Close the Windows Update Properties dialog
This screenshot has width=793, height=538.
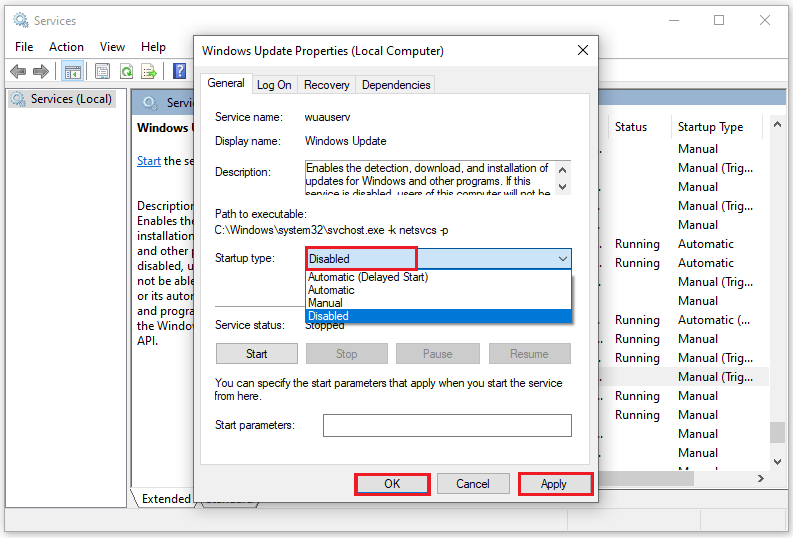click(x=583, y=50)
